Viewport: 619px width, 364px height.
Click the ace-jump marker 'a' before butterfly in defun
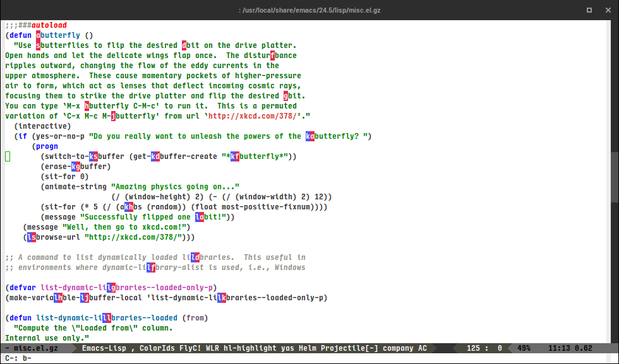[x=39, y=35]
